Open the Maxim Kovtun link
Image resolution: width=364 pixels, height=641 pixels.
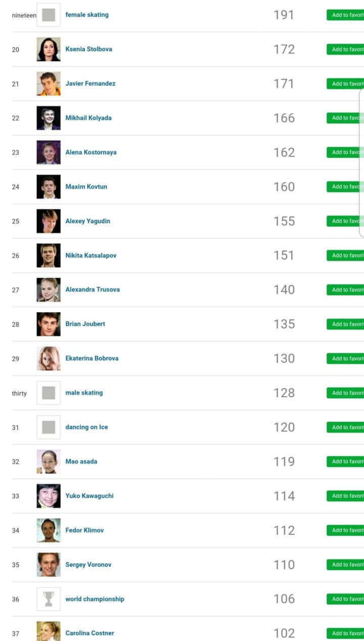tap(86, 187)
